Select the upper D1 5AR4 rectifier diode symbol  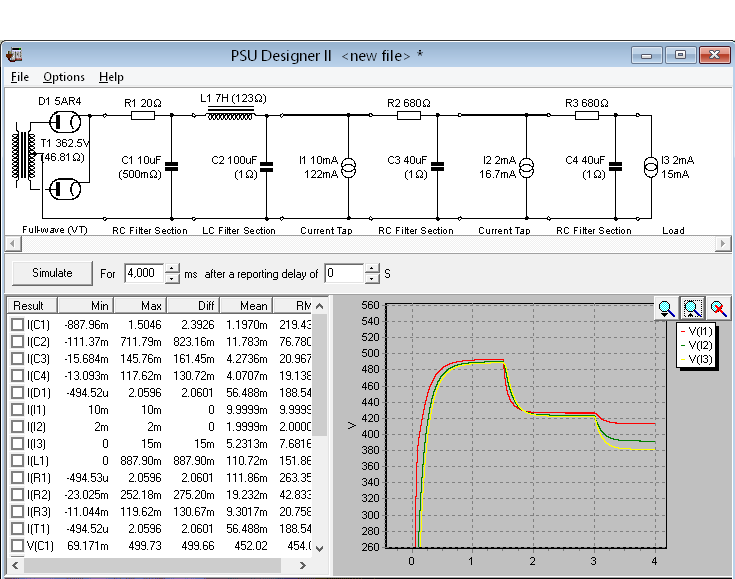pos(65,122)
